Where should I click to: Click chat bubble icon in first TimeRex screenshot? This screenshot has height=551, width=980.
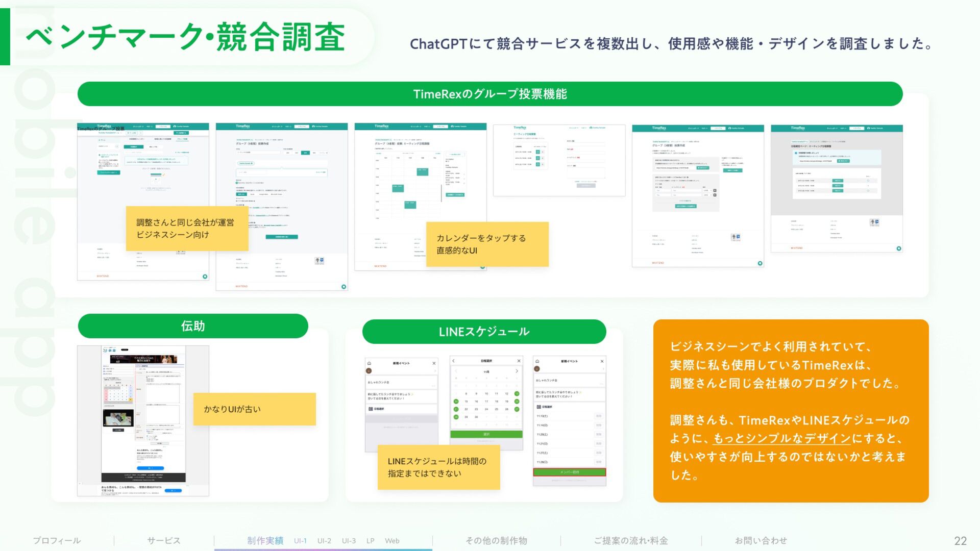point(205,277)
